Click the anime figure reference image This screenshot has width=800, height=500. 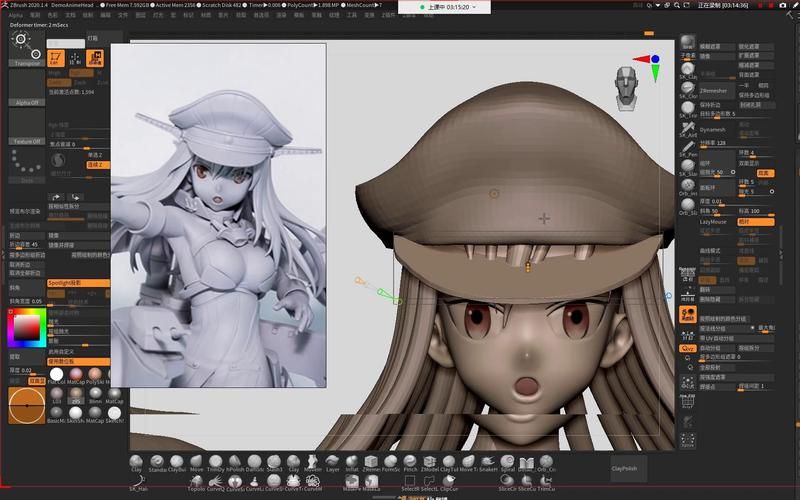tap(218, 215)
